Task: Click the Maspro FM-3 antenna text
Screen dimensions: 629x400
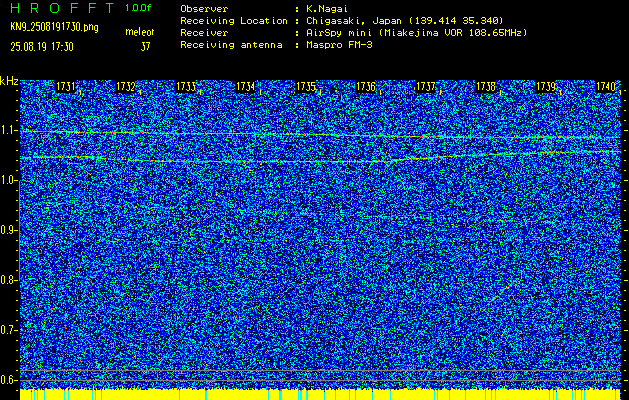Action: [x=339, y=45]
